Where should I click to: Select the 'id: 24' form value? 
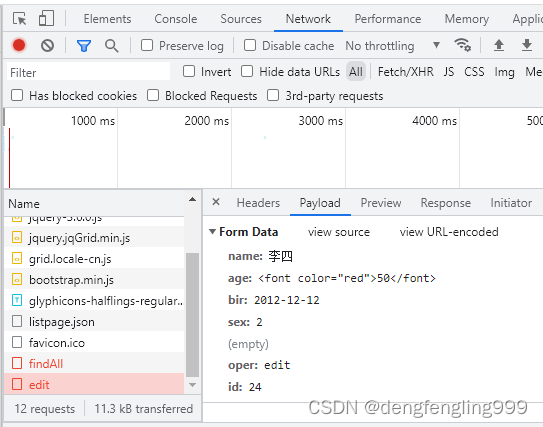(245, 387)
